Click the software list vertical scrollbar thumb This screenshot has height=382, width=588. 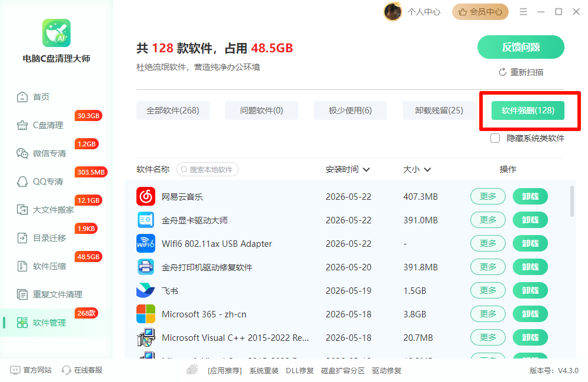click(572, 202)
